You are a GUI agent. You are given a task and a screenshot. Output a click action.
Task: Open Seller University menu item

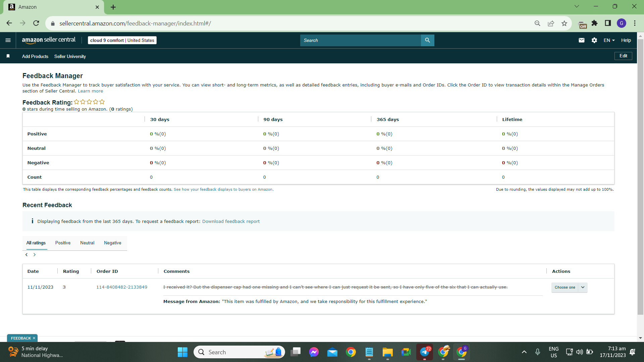point(70,56)
